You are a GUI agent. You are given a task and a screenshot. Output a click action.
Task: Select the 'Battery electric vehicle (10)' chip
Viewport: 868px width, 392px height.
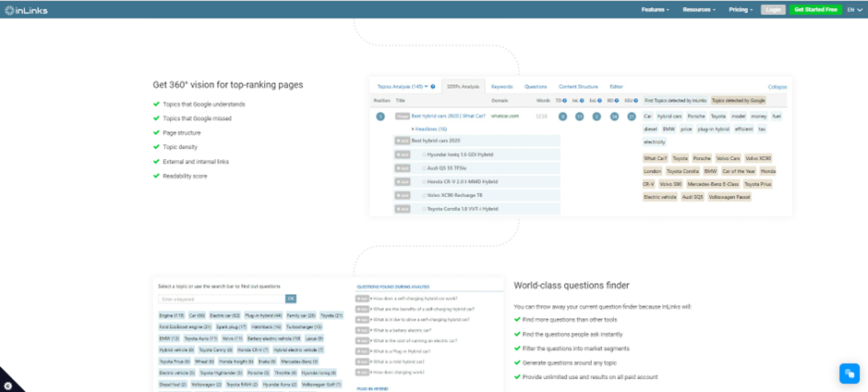(x=274, y=338)
